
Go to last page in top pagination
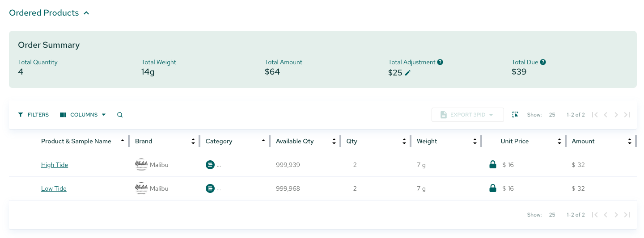point(627,115)
